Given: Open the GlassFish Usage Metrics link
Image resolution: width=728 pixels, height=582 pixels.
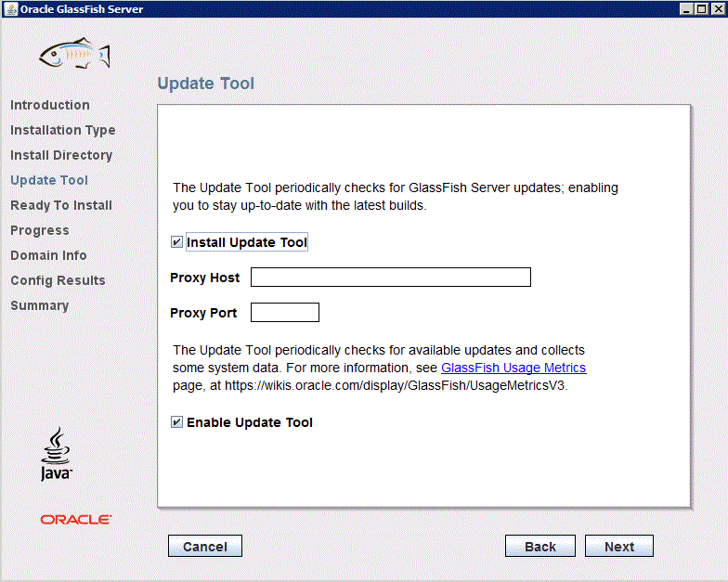Looking at the screenshot, I should pos(513,368).
